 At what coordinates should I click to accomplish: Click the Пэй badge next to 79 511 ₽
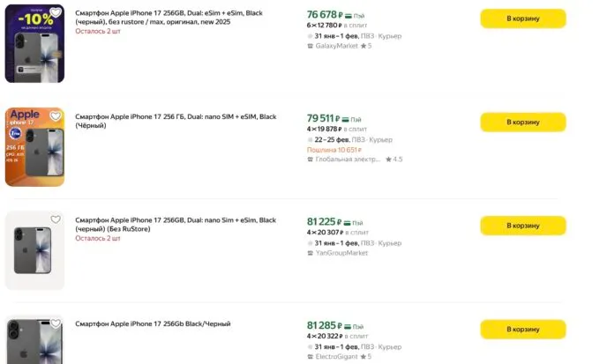351,119
